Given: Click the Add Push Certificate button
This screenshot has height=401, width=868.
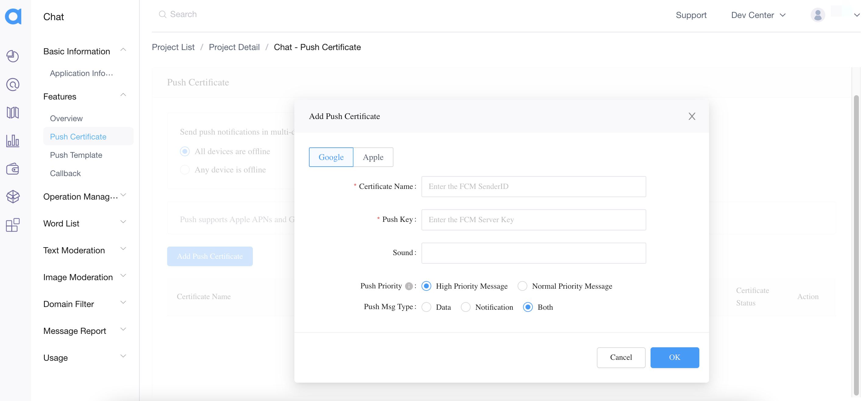Looking at the screenshot, I should point(210,256).
